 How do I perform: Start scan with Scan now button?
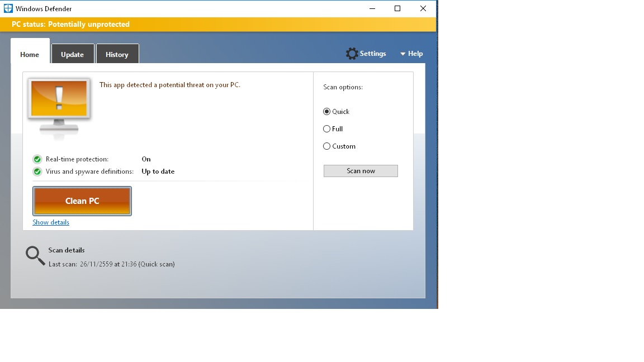[361, 171]
